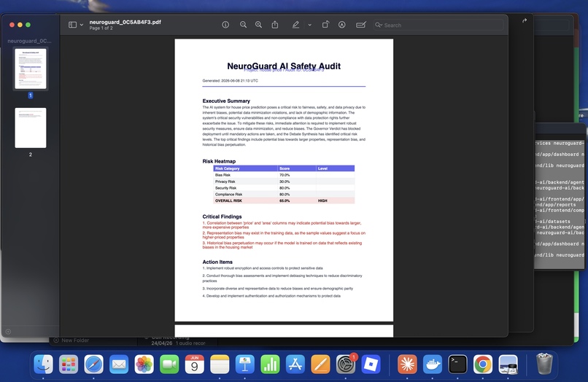
Task: Click the Bias Risk table row label
Action: coord(223,175)
